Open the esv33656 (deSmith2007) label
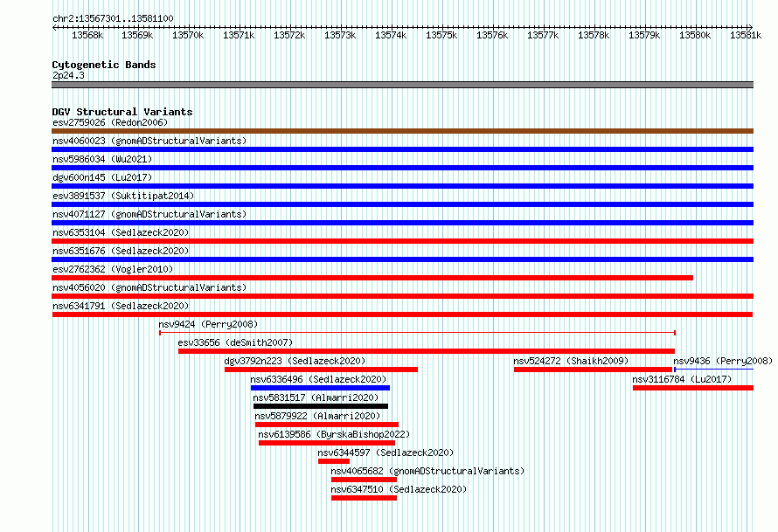This screenshot has height=532, width=778. point(235,342)
